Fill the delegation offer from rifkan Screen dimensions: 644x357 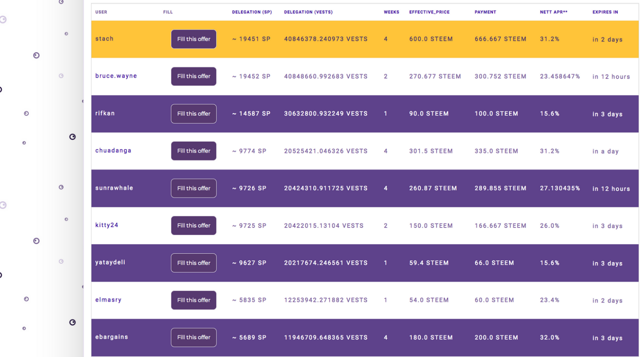193,113
